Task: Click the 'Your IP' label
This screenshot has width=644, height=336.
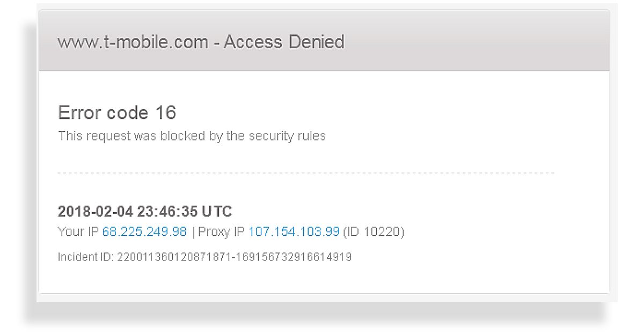Action: (x=78, y=232)
